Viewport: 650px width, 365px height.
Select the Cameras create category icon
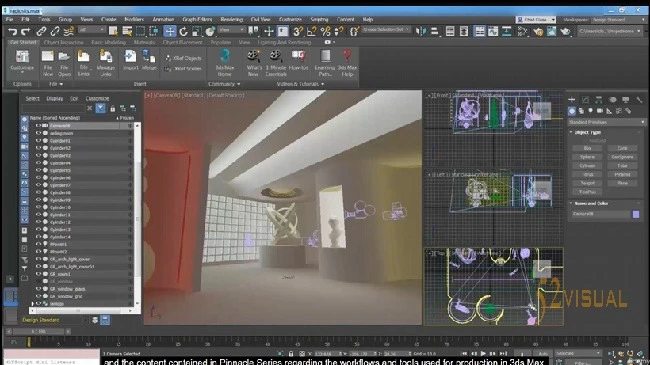(x=599, y=111)
